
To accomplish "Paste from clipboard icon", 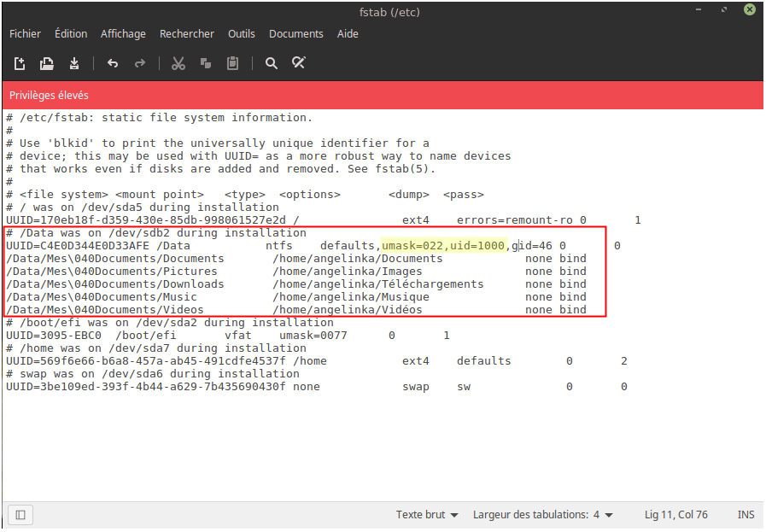I will tap(232, 63).
